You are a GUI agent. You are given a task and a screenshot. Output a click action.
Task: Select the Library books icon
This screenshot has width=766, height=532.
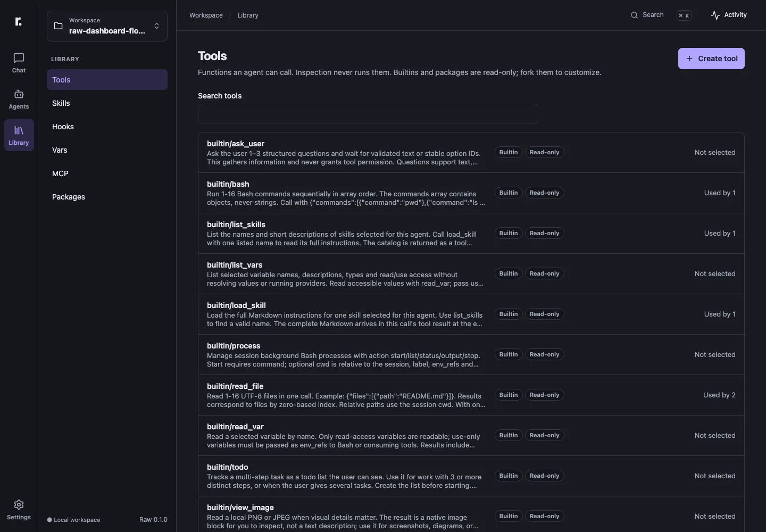click(19, 130)
